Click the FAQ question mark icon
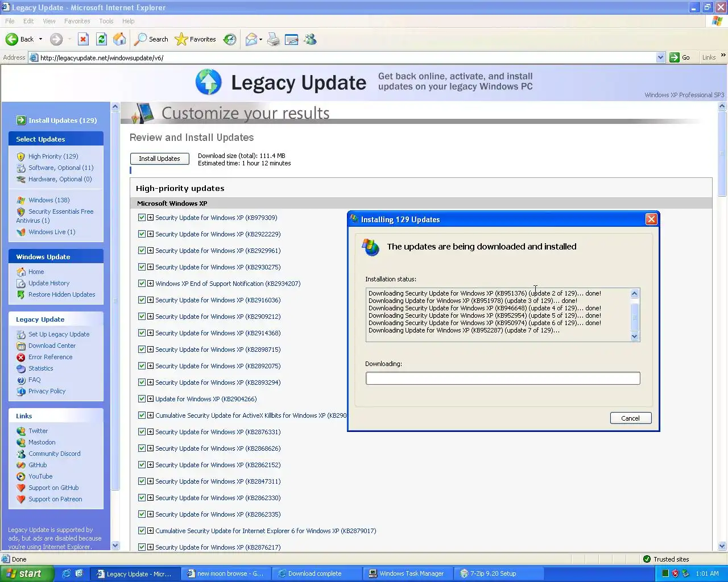The image size is (728, 582). pos(21,380)
